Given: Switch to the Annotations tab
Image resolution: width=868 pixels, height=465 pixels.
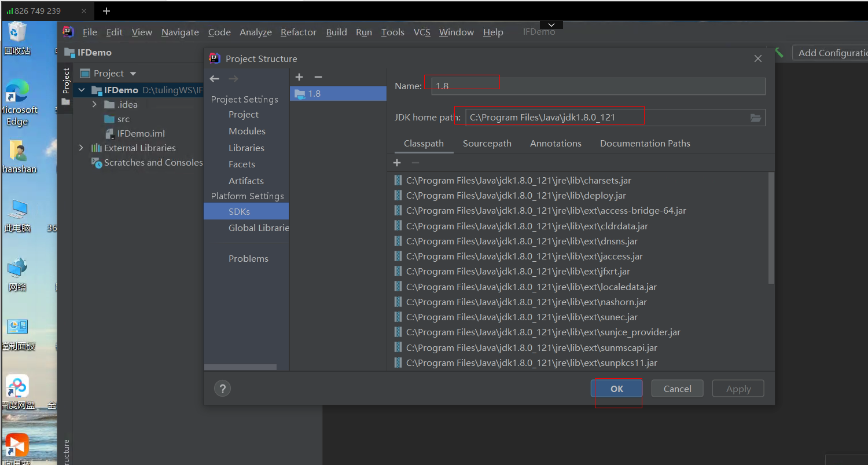Looking at the screenshot, I should click(x=556, y=144).
